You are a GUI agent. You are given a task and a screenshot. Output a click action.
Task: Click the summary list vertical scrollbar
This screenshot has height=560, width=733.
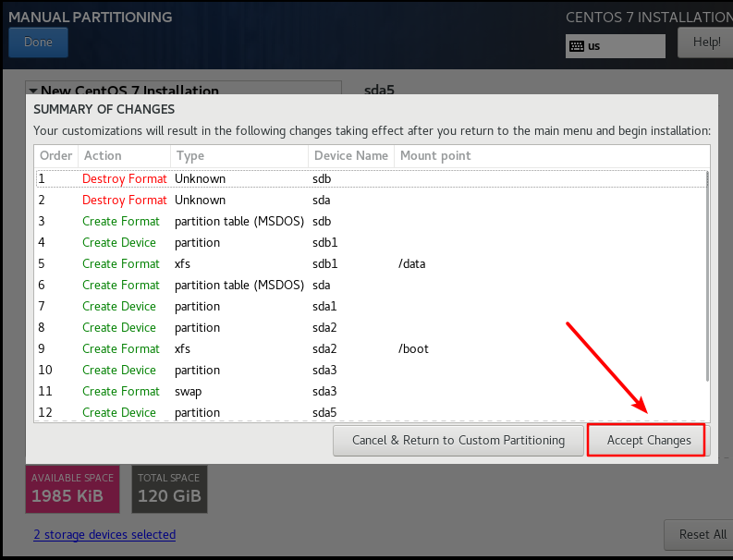click(x=707, y=275)
